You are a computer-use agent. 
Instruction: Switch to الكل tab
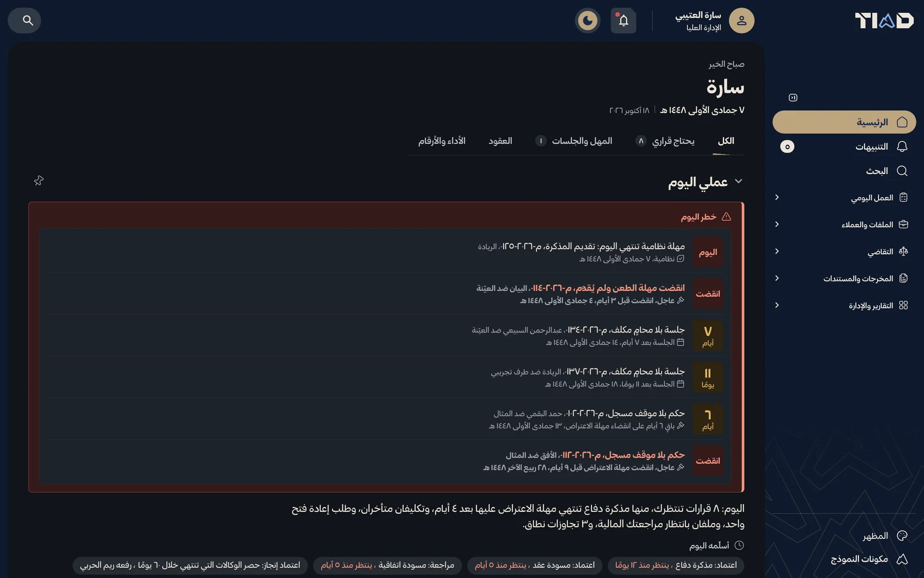click(726, 141)
